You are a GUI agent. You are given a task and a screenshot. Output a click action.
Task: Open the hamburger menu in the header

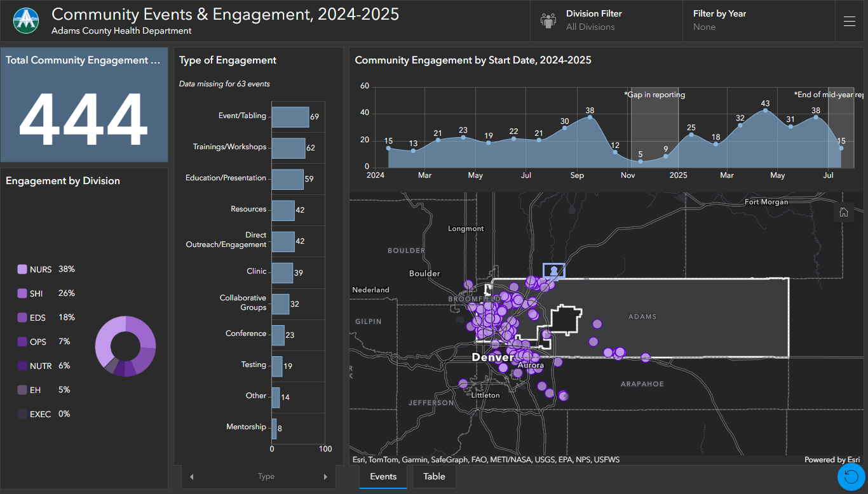(x=850, y=21)
